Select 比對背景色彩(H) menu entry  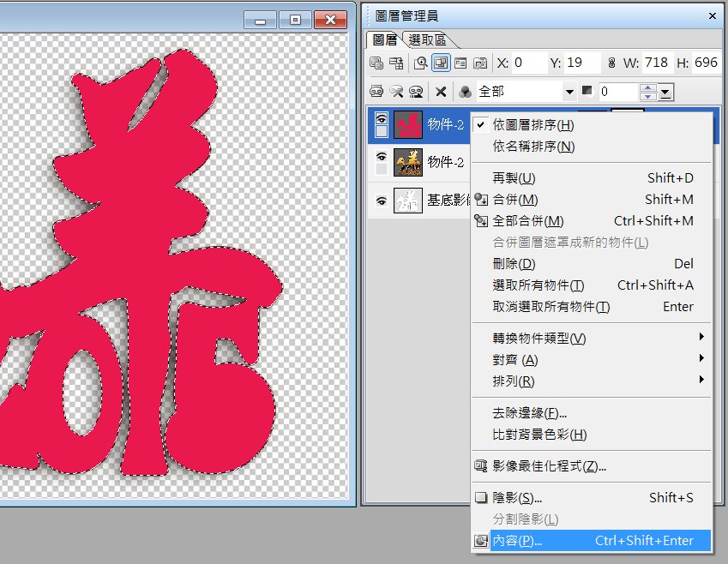pos(592,435)
